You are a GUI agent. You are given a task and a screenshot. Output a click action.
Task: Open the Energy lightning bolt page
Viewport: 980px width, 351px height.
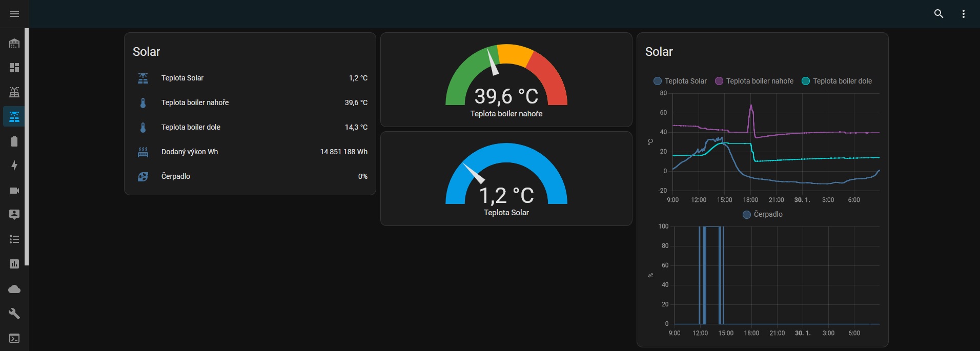coord(14,166)
